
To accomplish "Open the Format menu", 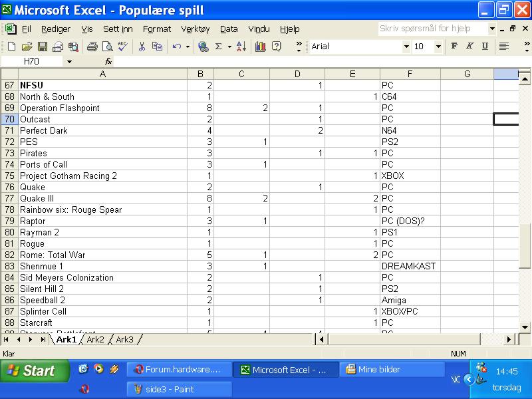I will (157, 29).
